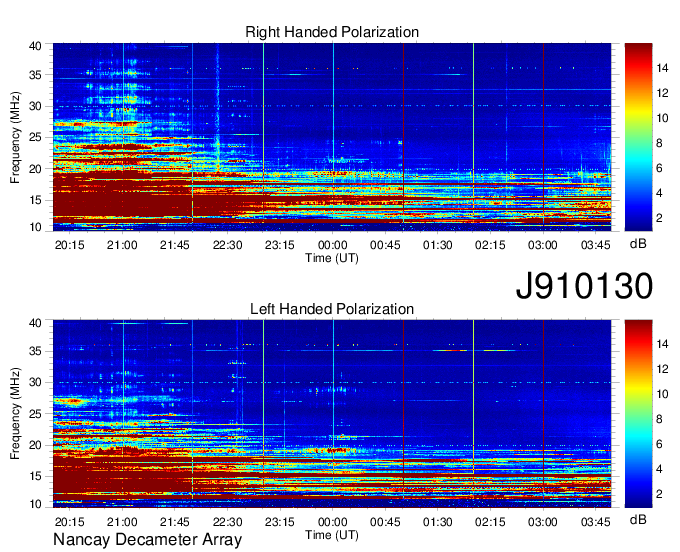Click 30 frequency tick of Left Handed plot
The width and height of the screenshot is (680, 552).
(x=36, y=382)
